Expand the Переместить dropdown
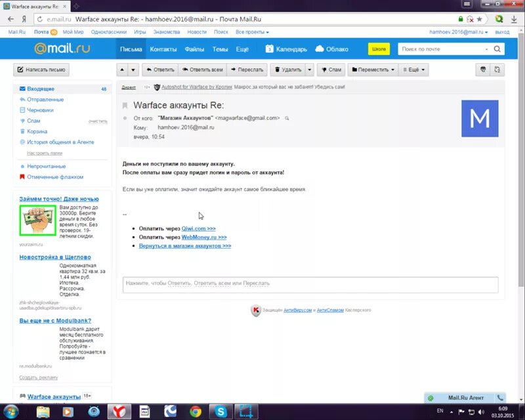The height and width of the screenshot is (420, 525). coord(373,70)
